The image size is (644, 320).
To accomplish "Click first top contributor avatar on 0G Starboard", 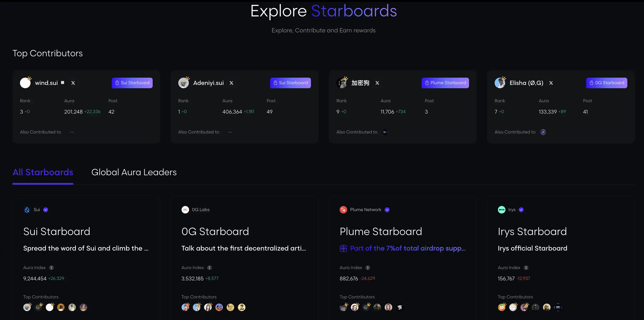I will click(186, 307).
